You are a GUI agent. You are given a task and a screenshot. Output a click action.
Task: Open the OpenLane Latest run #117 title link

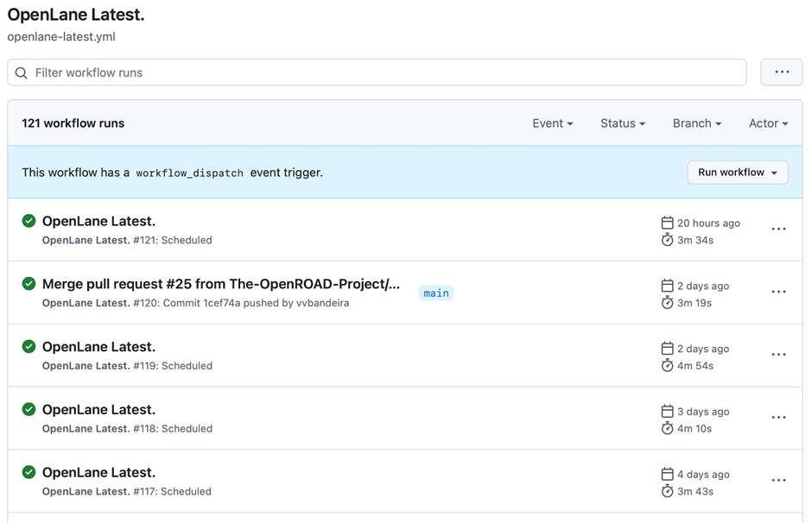point(98,473)
